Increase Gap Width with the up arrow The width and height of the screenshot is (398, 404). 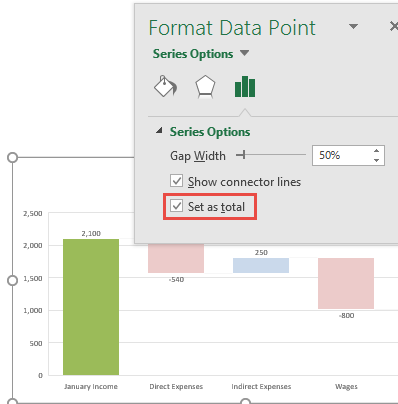(x=376, y=151)
